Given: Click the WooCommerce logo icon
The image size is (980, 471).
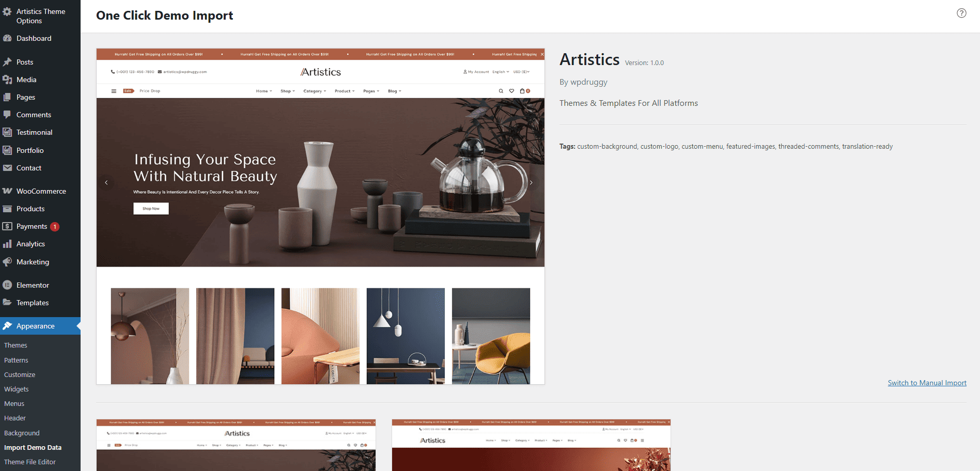Looking at the screenshot, I should pyautogui.click(x=7, y=191).
